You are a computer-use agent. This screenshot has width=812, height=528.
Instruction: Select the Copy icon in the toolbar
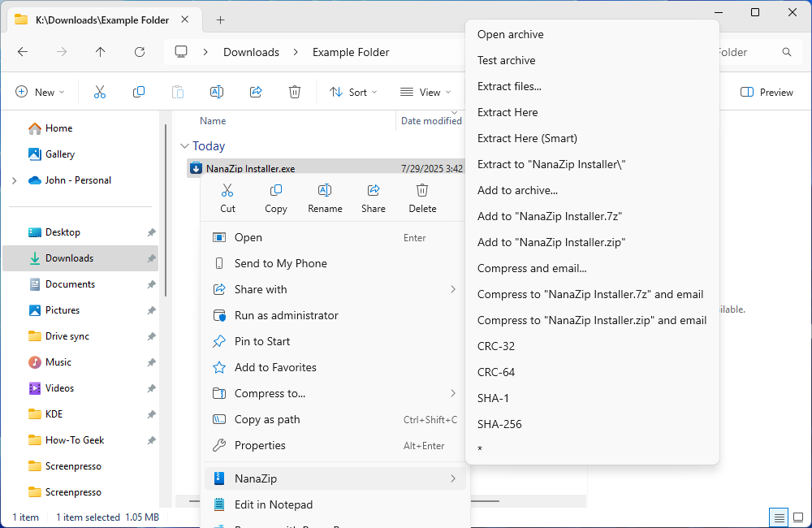(138, 92)
